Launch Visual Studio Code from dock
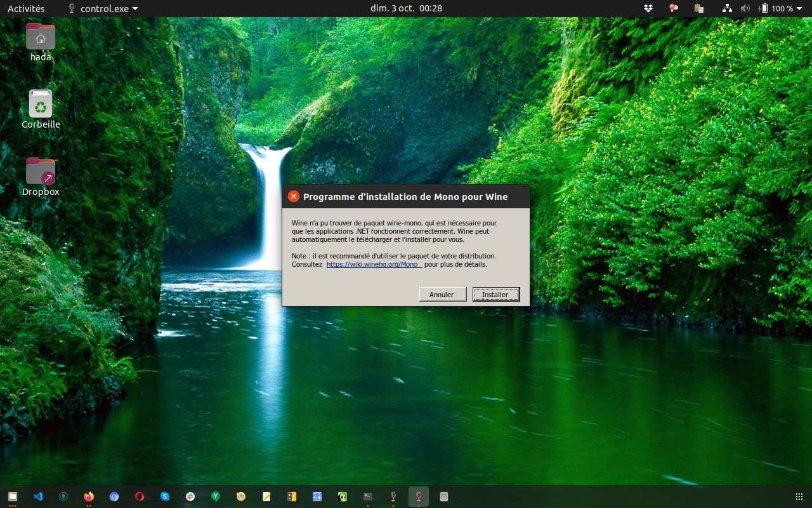 click(38, 497)
